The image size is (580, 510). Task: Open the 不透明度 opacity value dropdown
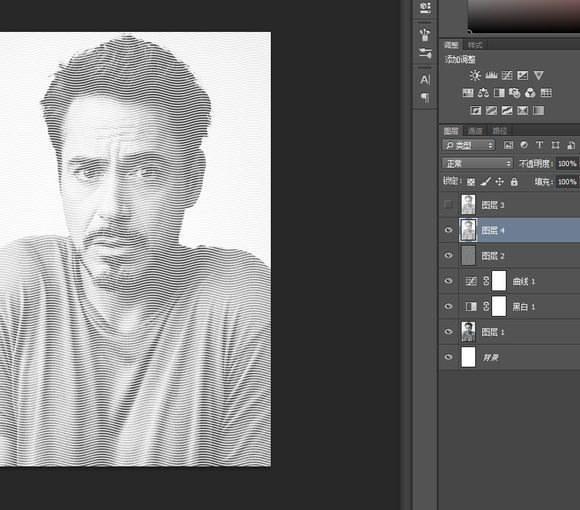[567, 163]
